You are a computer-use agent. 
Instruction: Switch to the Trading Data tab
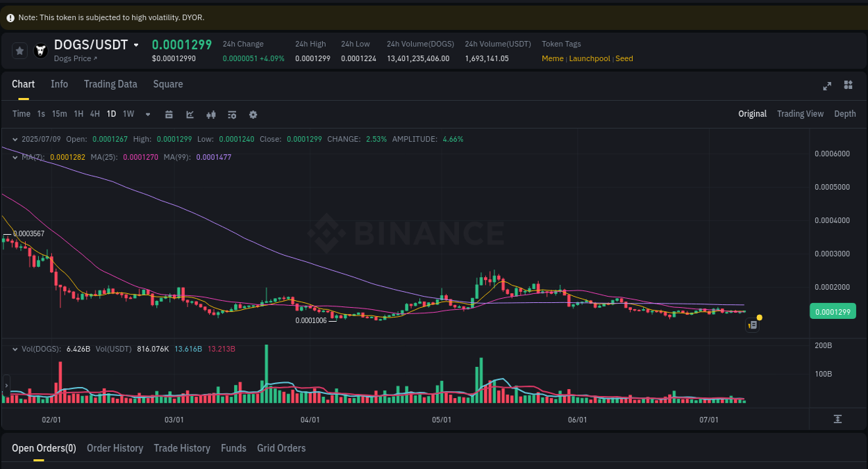pyautogui.click(x=110, y=83)
